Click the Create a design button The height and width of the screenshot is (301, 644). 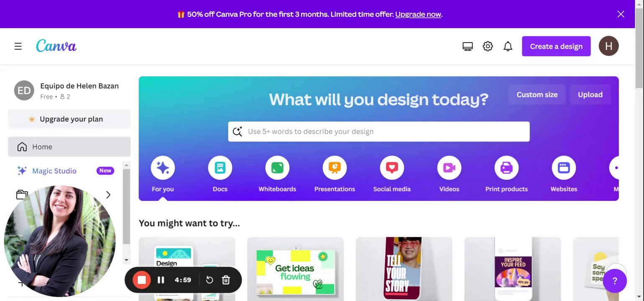(556, 46)
